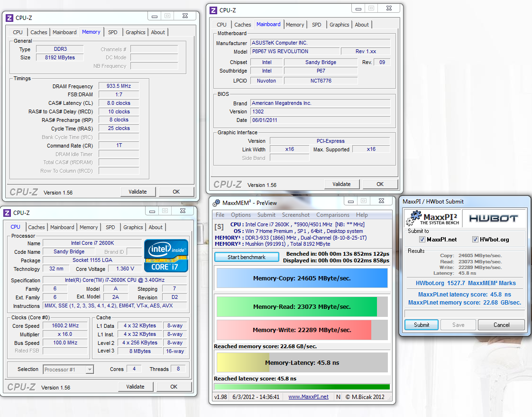Minimize the MaxxMEM PreView window
532x417 pixels.
tap(351, 201)
